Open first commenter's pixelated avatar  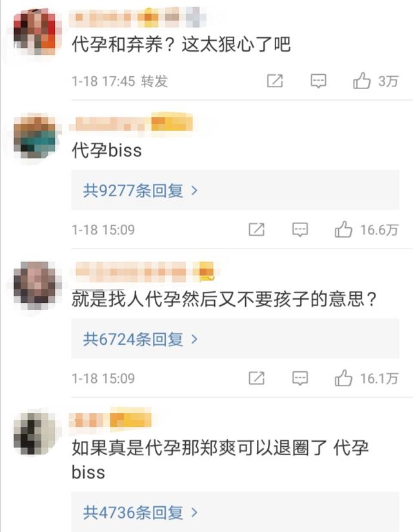coord(35,32)
